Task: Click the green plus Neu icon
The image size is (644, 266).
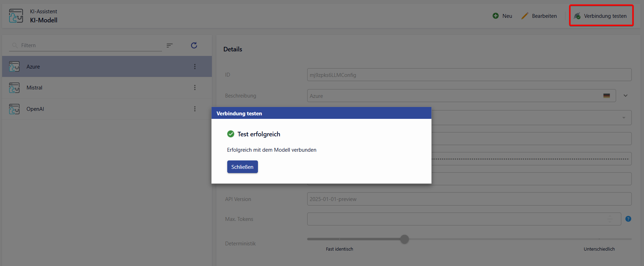Action: pyautogui.click(x=495, y=16)
